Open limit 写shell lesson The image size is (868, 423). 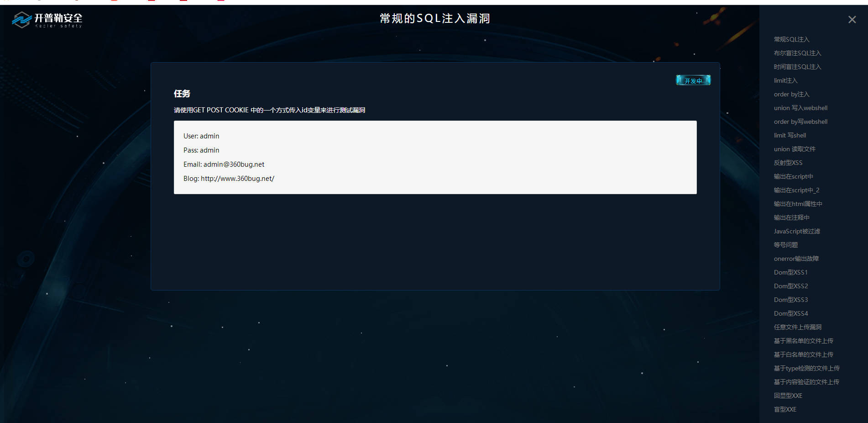click(790, 135)
